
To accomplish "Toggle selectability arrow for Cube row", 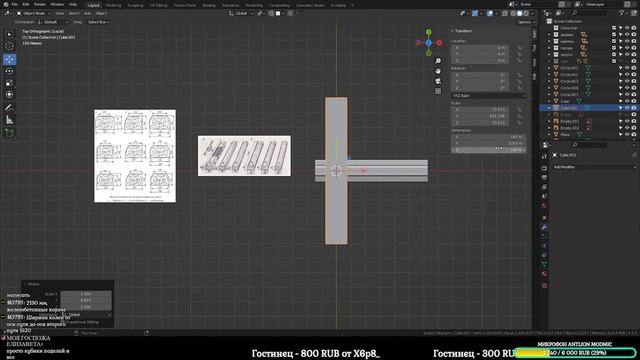I will point(620,101).
